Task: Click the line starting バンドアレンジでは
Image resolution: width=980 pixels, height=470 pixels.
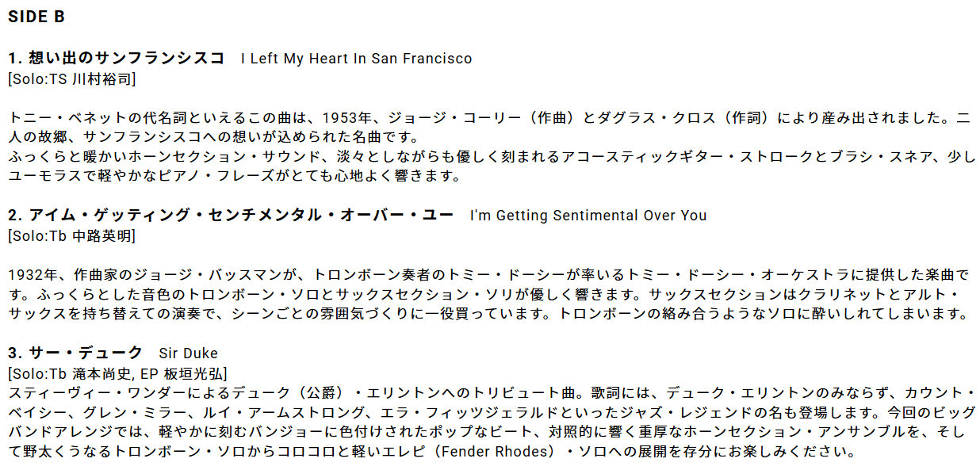Action: pyautogui.click(x=490, y=434)
